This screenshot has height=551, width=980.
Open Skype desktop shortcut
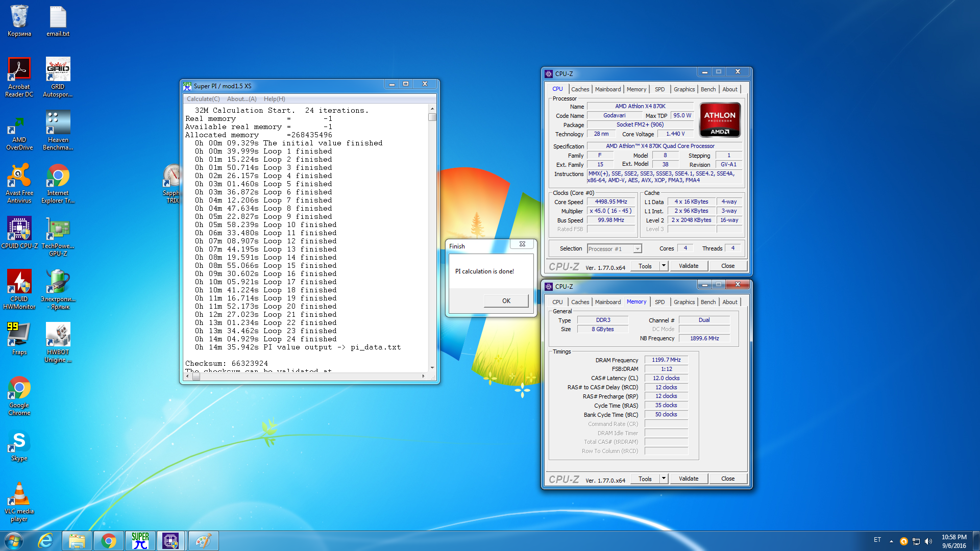[19, 446]
